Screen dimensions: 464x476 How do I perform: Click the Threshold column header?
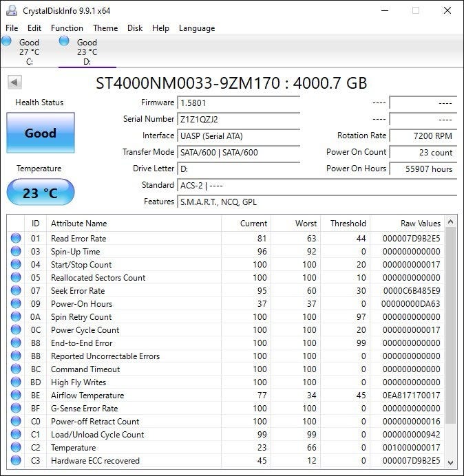[x=345, y=224]
